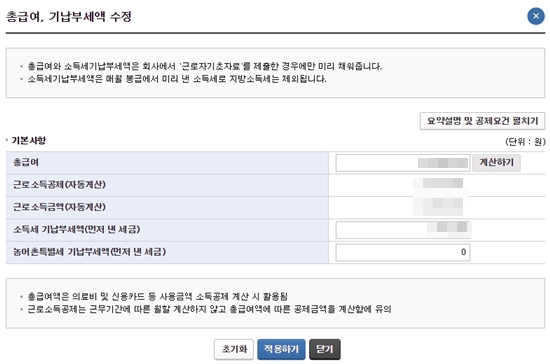Click the 농어촌특별세 기납부세액(먼저 낸 세금) label
The height and width of the screenshot is (364, 550).
coord(89,252)
